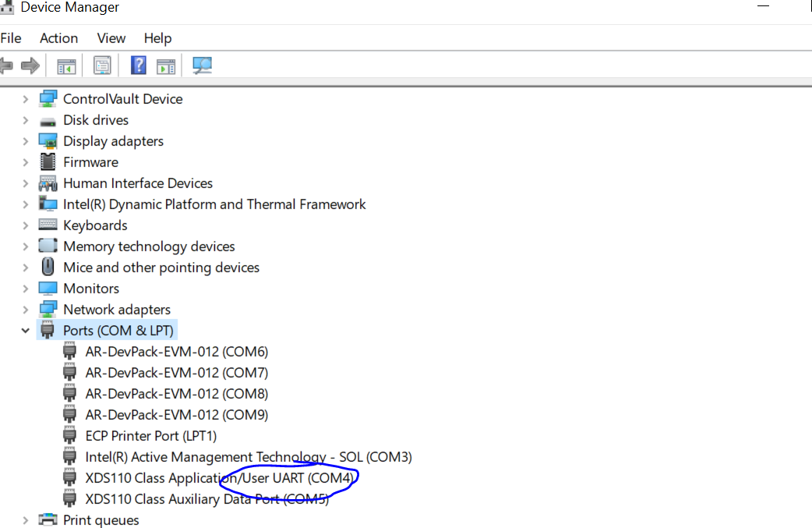Click port icon beside AR-DevPack-EVM-012 (COM6)
812x528 pixels.
click(x=69, y=351)
